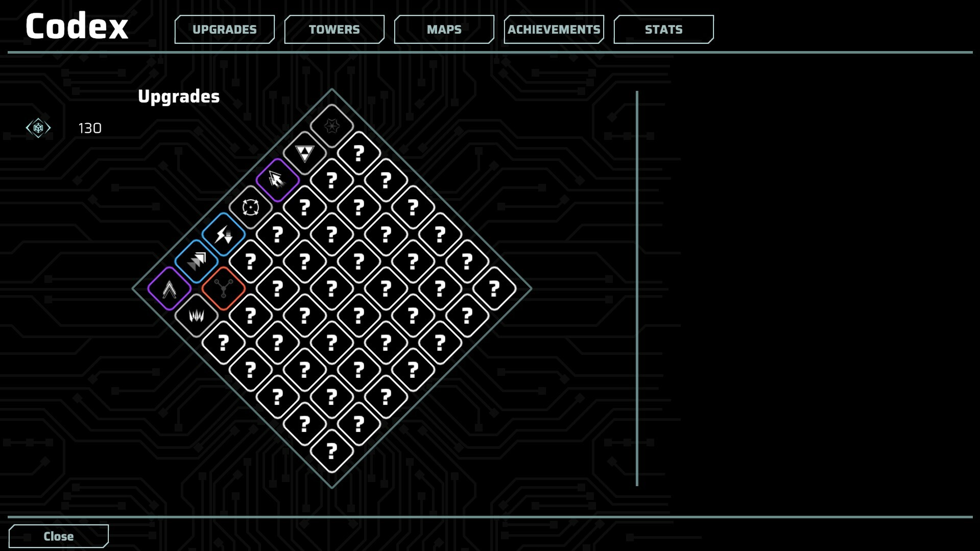Show the STATS tab
Viewport: 980px width, 551px height.
click(664, 29)
